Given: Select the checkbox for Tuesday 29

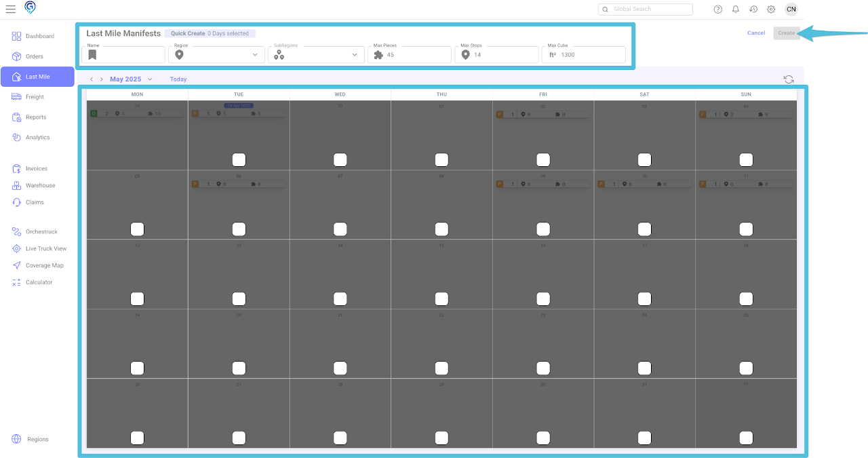Looking at the screenshot, I should click(x=239, y=159).
